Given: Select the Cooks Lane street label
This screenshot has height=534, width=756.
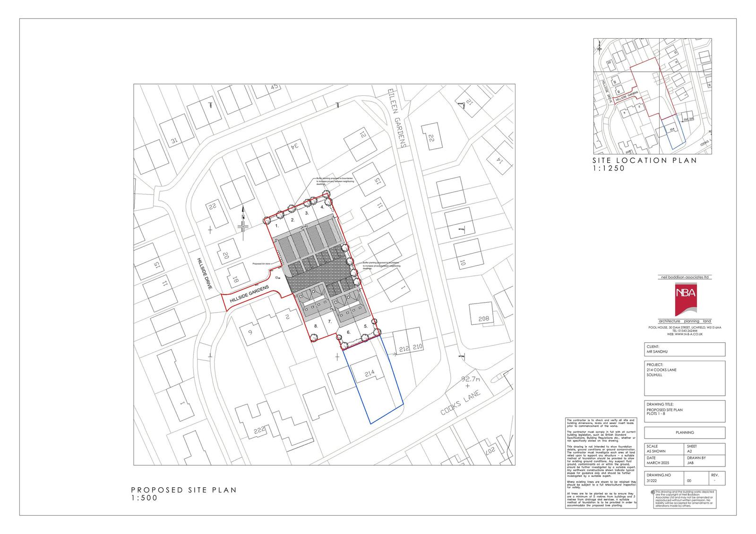Looking at the screenshot, I should [x=461, y=403].
